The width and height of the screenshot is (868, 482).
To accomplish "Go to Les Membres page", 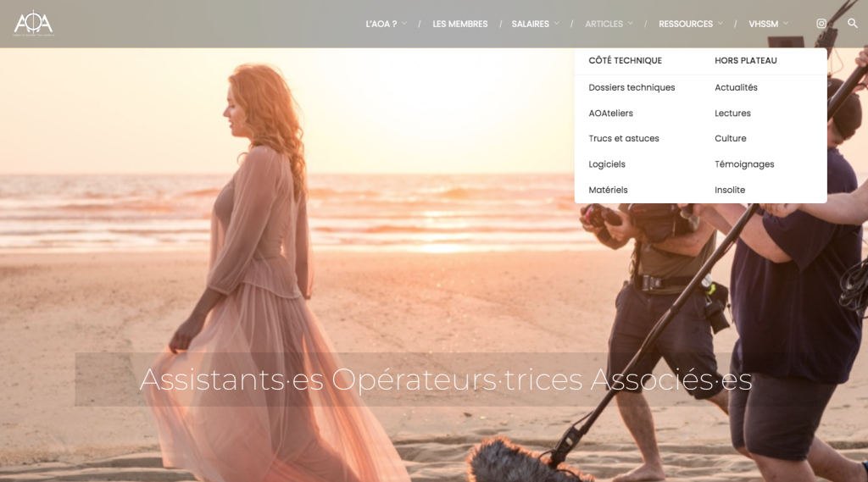I will click(x=459, y=24).
